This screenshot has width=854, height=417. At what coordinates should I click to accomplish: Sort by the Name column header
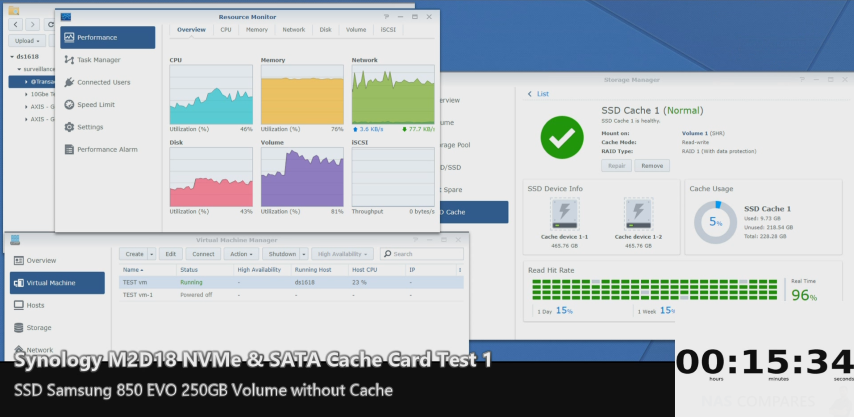click(148, 270)
